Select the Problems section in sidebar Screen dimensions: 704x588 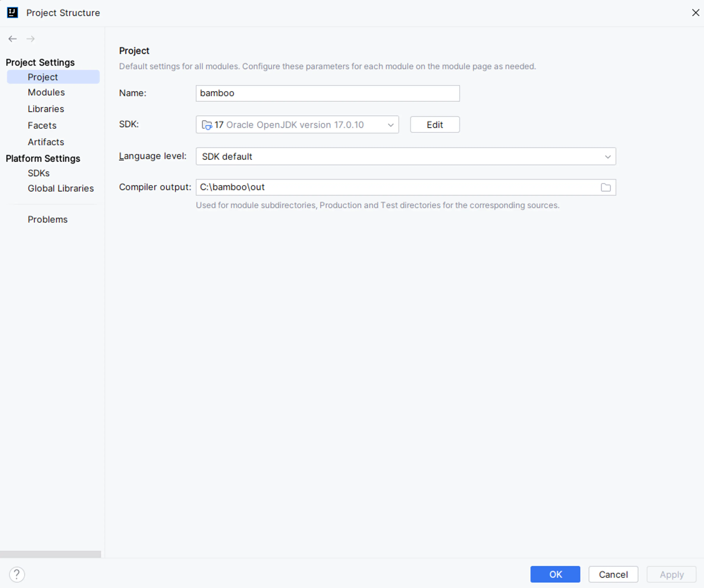pos(48,219)
